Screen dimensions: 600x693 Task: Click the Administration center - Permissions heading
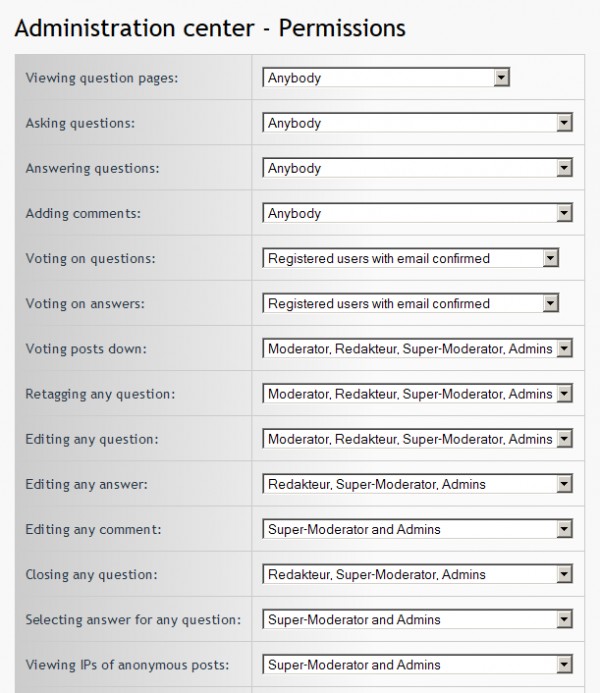point(211,27)
